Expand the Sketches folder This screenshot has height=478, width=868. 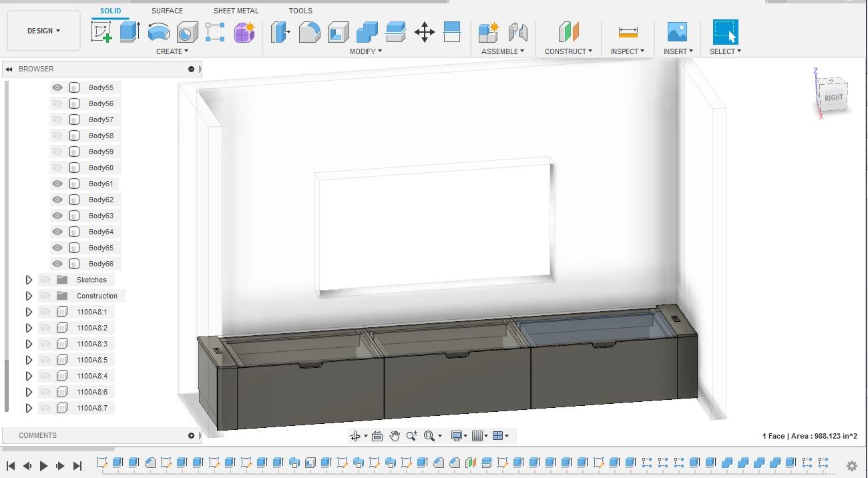[29, 279]
